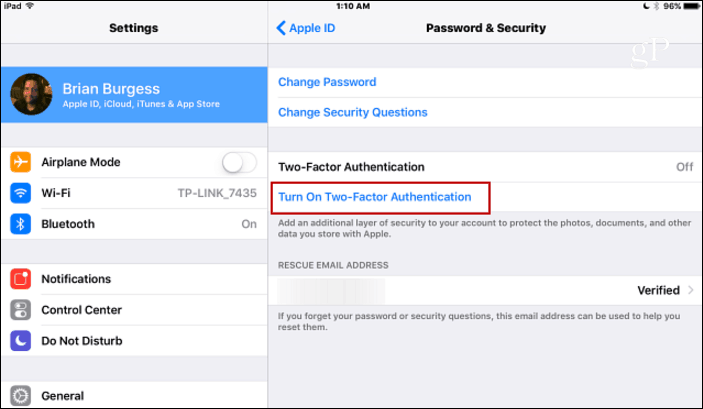This screenshot has width=703, height=409.
Task: Tap the blue Wi-Fi icon
Action: 21,193
